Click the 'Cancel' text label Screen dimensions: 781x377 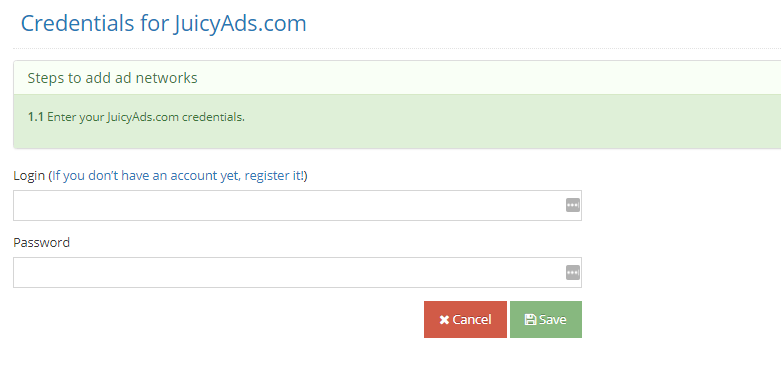click(x=472, y=320)
